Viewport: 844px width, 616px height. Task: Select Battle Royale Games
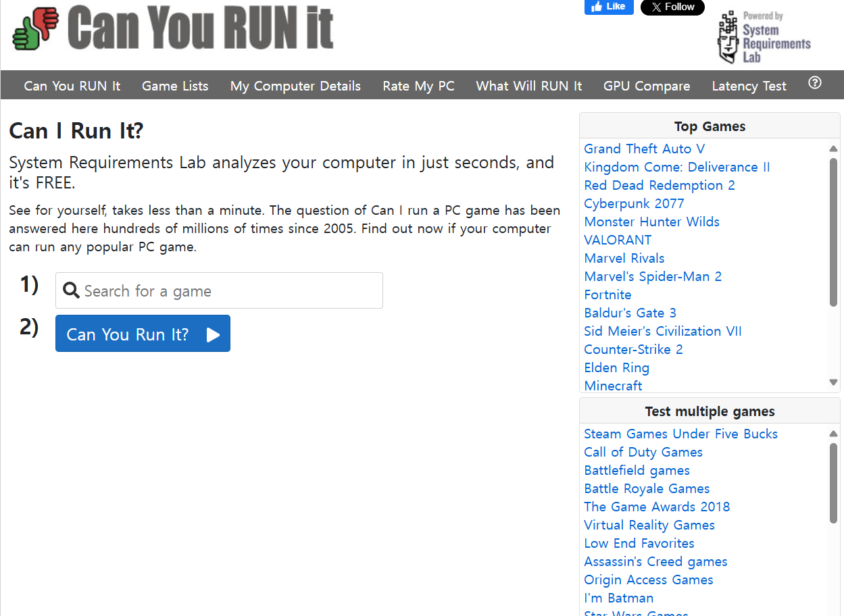coord(647,488)
